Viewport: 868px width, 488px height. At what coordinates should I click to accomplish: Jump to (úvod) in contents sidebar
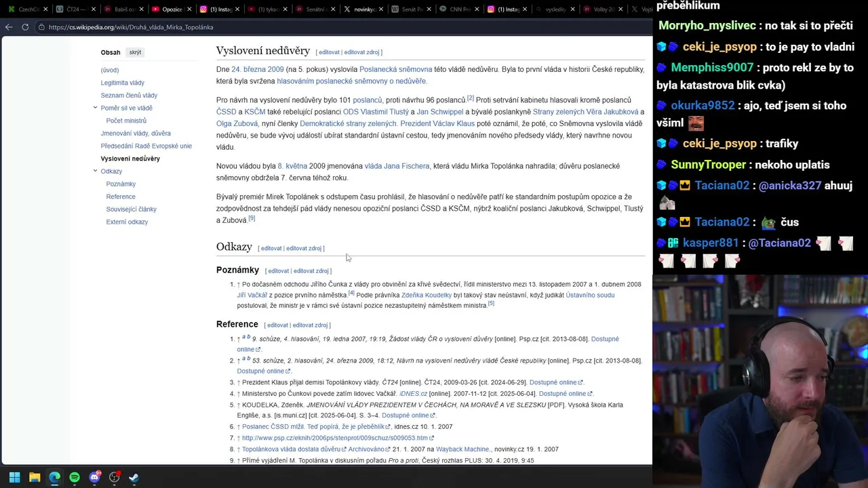point(110,70)
